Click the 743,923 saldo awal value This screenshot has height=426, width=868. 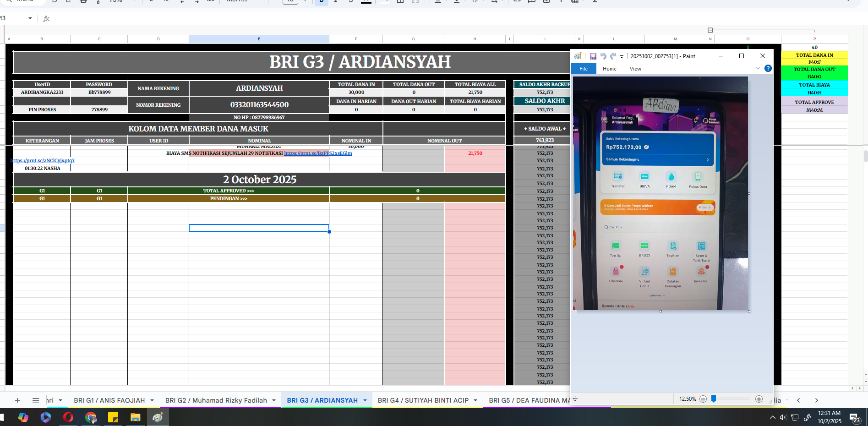(545, 140)
